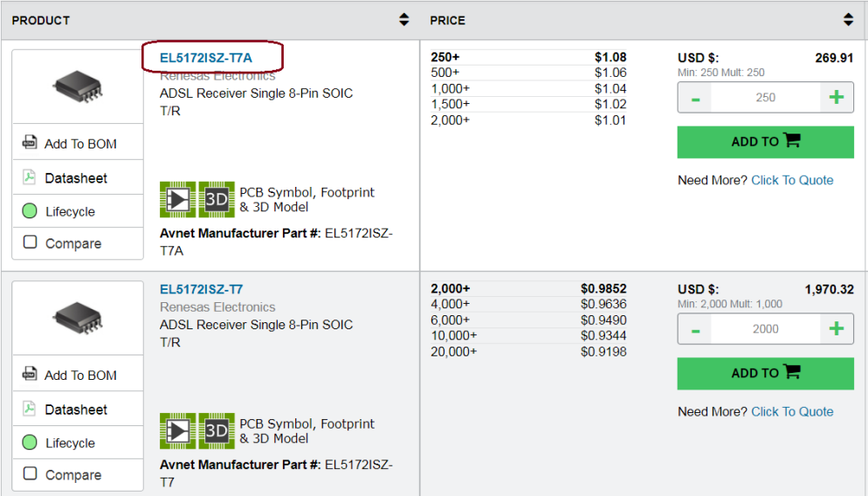
Task: Check Compare box for EL5172ISZ-T7
Action: (x=31, y=474)
